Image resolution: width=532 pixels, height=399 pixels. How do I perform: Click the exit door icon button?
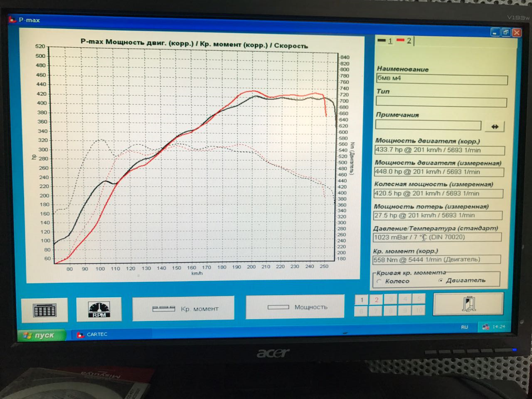tap(468, 304)
